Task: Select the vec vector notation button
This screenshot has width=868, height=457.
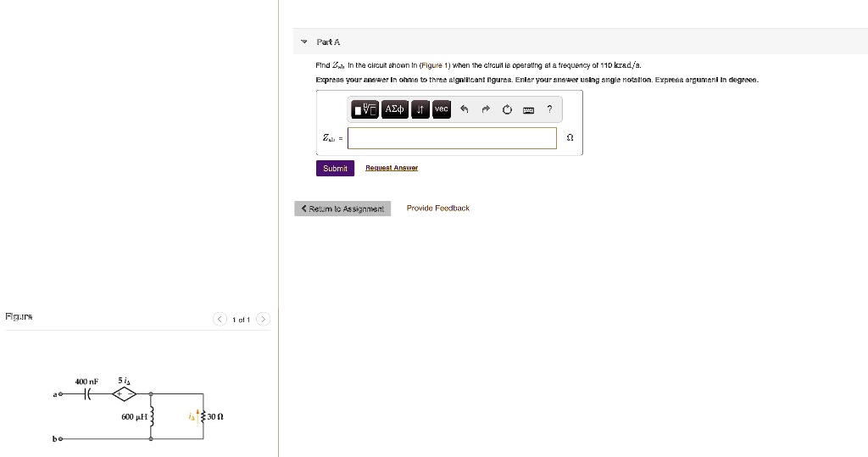Action: click(441, 109)
